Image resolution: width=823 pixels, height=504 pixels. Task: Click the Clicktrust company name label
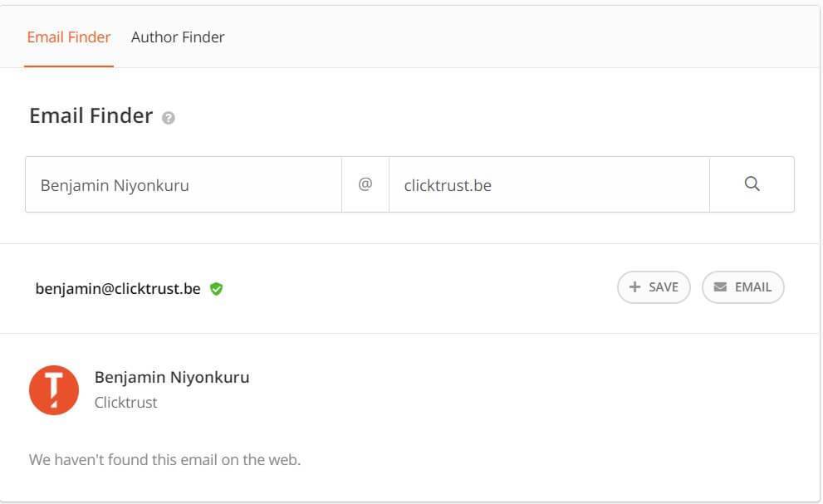click(125, 403)
